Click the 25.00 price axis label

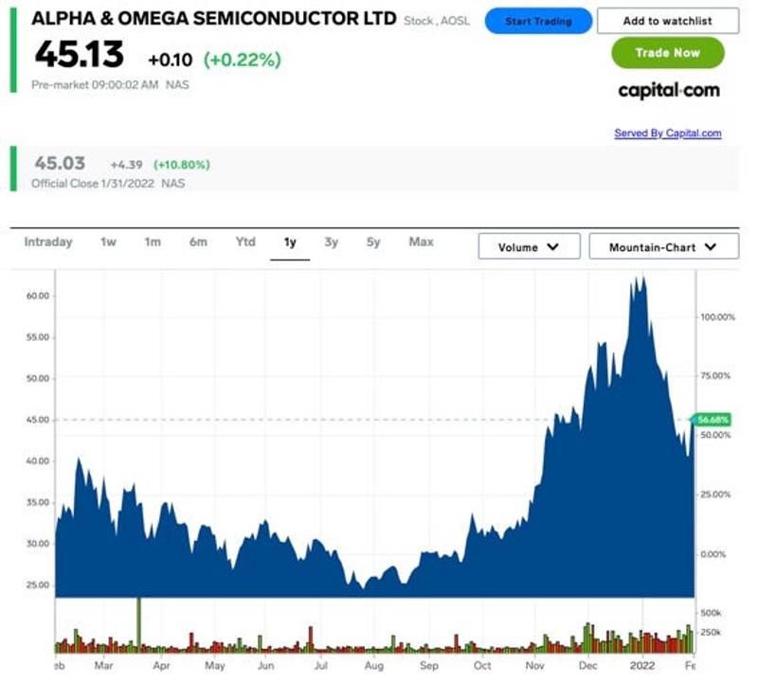click(x=38, y=585)
